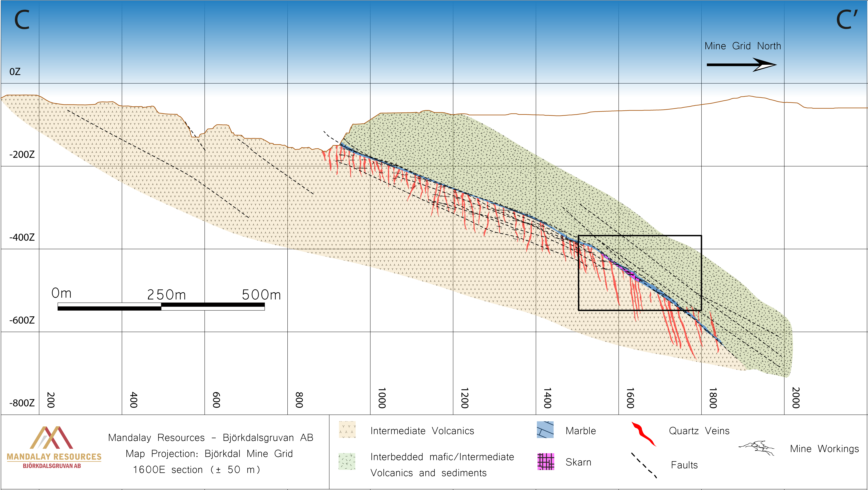
Task: Click the red Quartz Veins legend symbol
Action: tap(644, 434)
